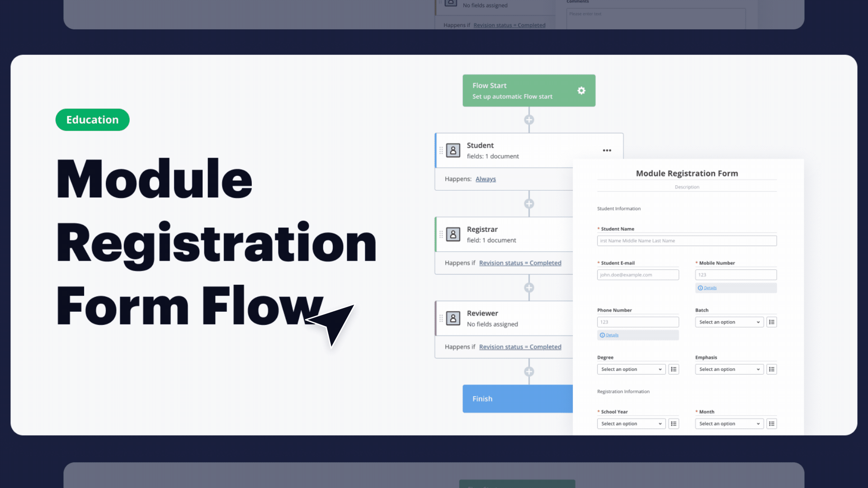Screen dimensions: 868x488
Task: Open Student step more options menu
Action: [607, 150]
